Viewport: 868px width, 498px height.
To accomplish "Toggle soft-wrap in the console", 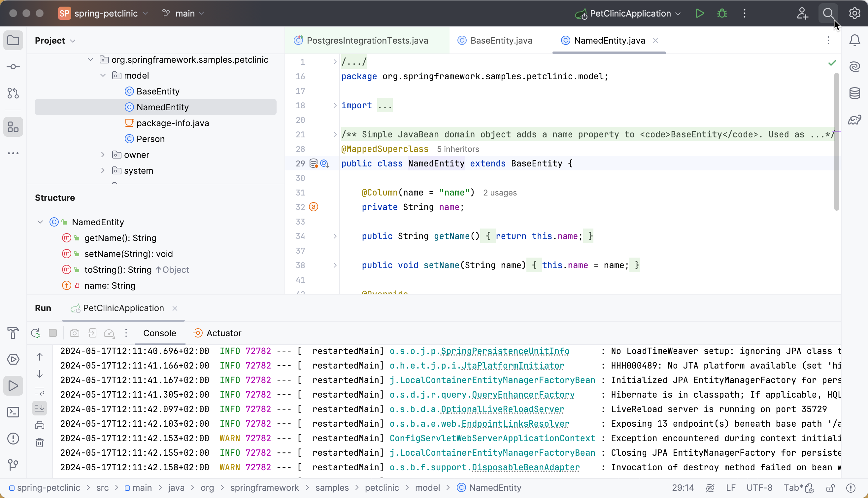I will tap(40, 392).
